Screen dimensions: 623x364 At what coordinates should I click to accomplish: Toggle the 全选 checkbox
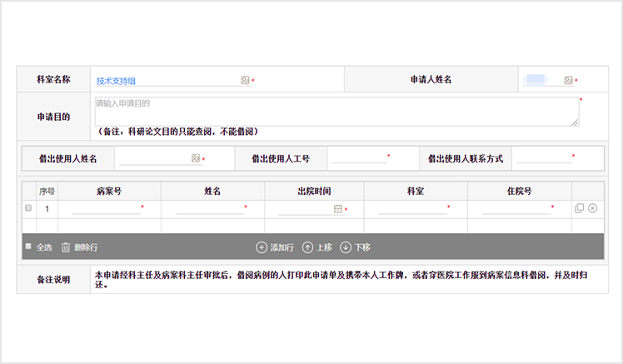pyautogui.click(x=28, y=247)
